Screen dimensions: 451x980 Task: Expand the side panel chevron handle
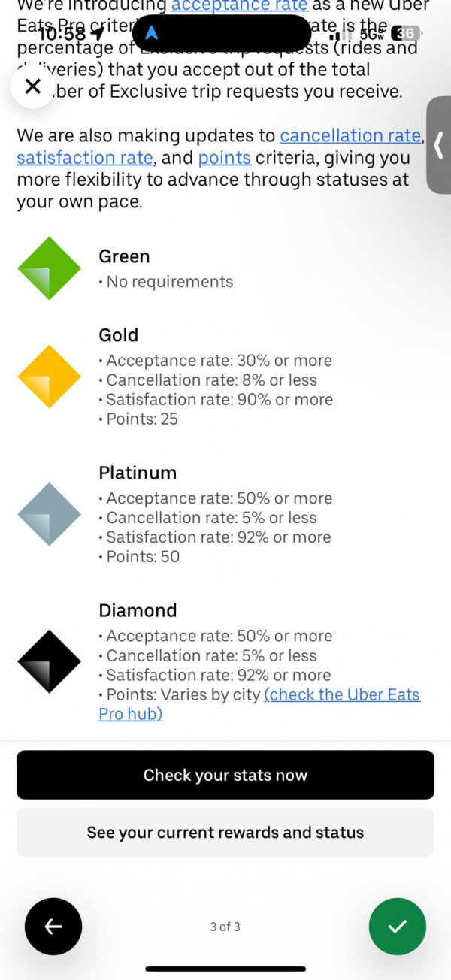click(x=438, y=145)
